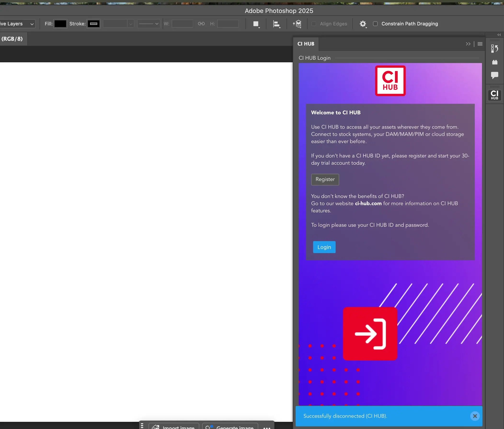Open contextual task bar more options dots
504x429 pixels.
click(x=267, y=428)
